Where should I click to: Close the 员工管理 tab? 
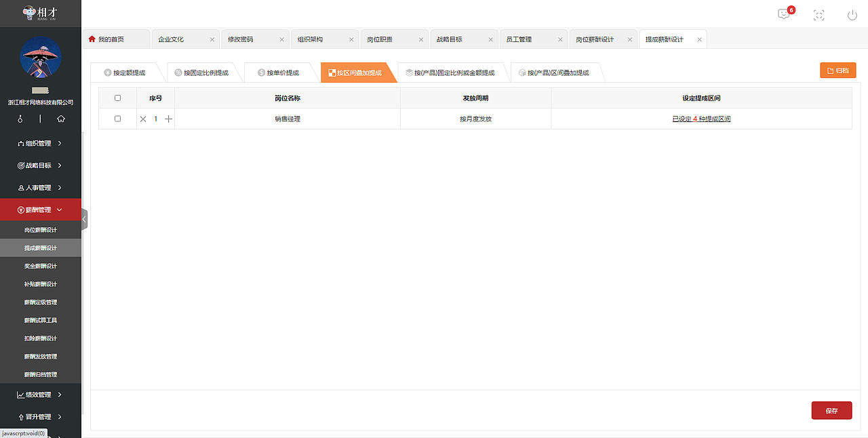[x=561, y=39]
